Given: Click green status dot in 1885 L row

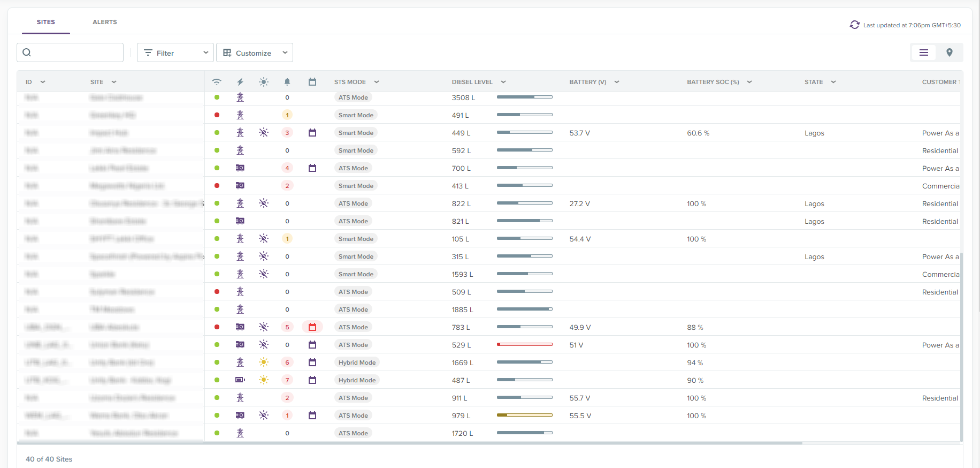Looking at the screenshot, I should point(217,310).
